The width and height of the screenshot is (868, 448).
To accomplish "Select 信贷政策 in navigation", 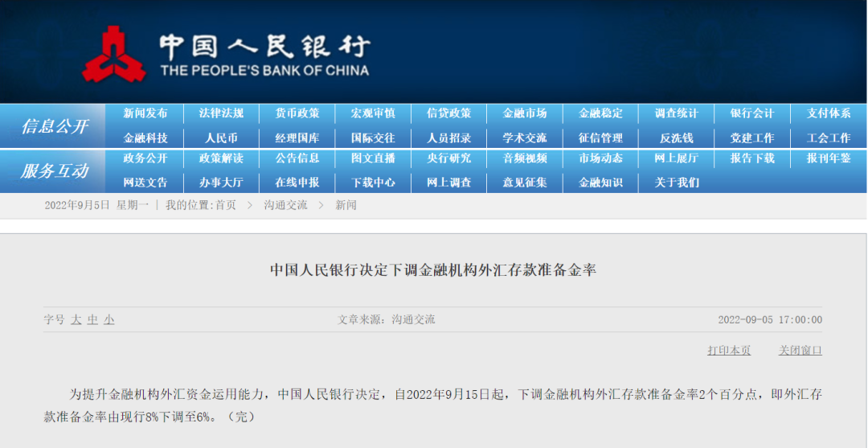I will 449,113.
